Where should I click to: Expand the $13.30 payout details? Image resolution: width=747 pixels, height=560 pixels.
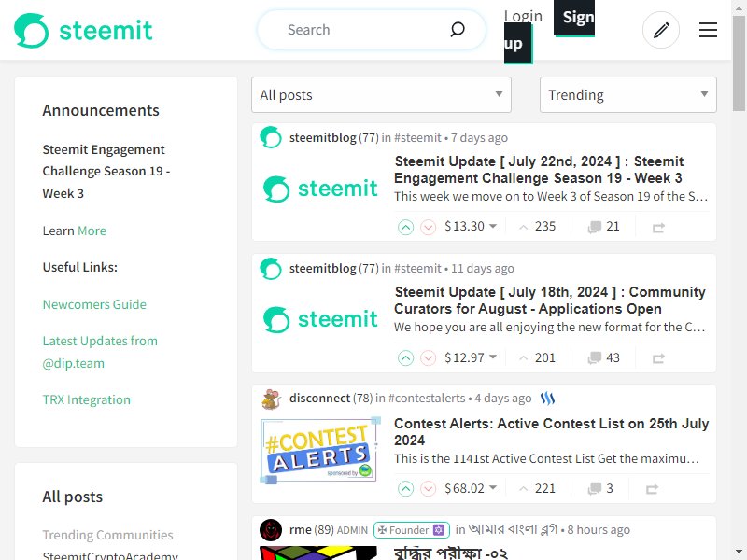click(471, 226)
